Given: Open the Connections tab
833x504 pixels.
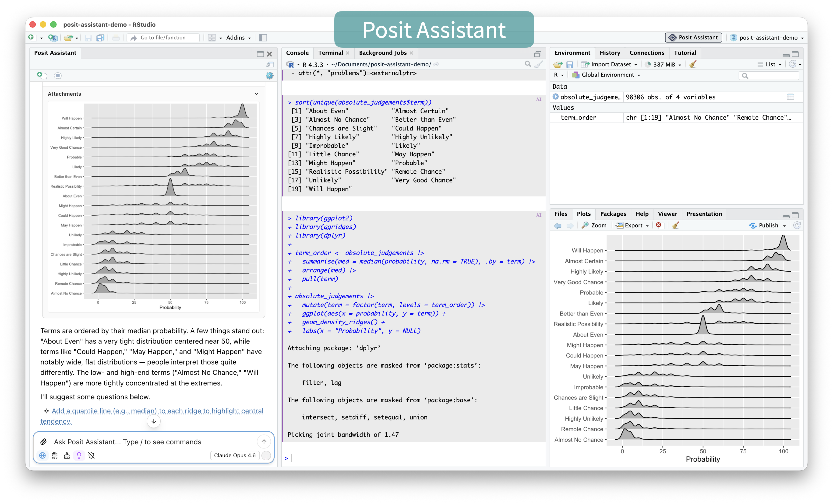Looking at the screenshot, I should [x=646, y=53].
